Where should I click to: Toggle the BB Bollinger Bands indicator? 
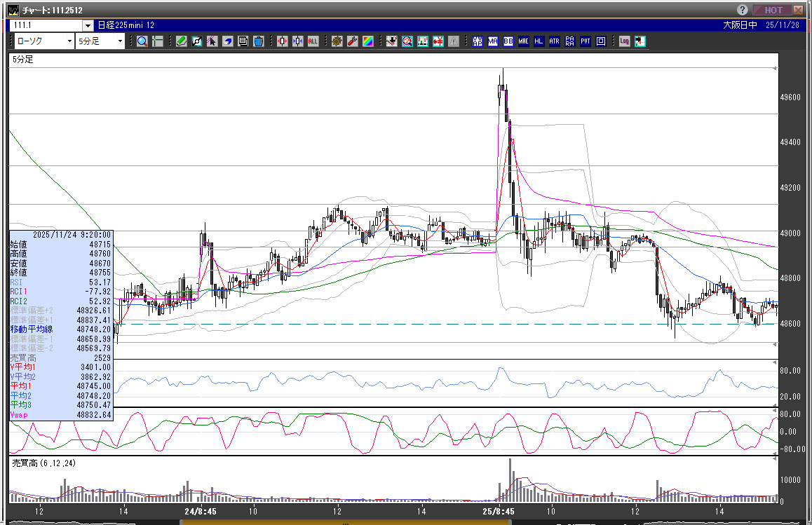(508, 41)
